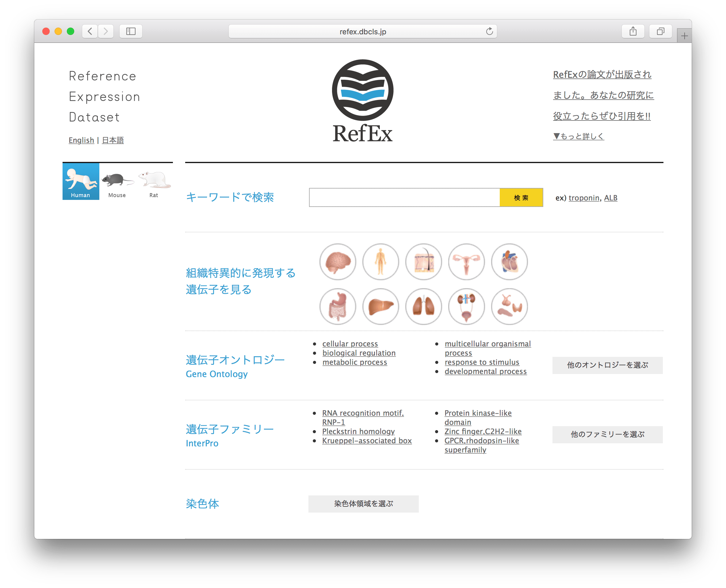
Task: Reload the page in Safari
Action: [x=489, y=32]
